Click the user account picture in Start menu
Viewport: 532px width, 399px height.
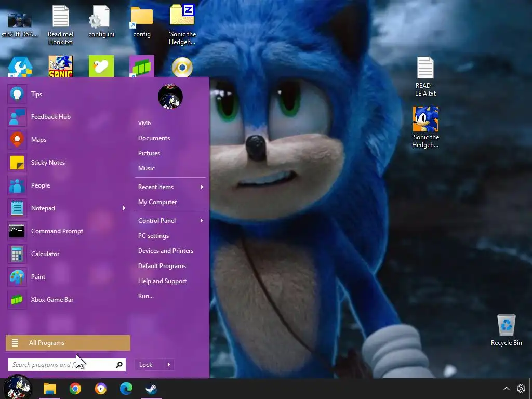[x=170, y=97]
